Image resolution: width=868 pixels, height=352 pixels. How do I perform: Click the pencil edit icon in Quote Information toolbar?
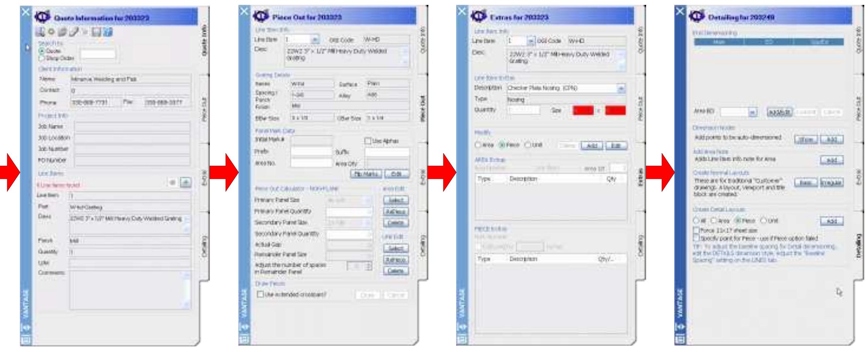tap(75, 32)
